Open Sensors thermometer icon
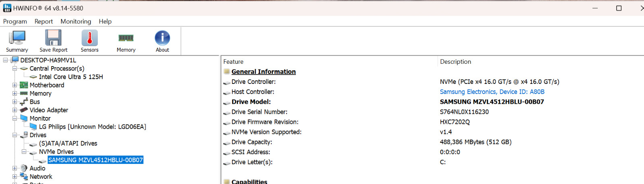This screenshot has width=644, height=184. [89, 38]
